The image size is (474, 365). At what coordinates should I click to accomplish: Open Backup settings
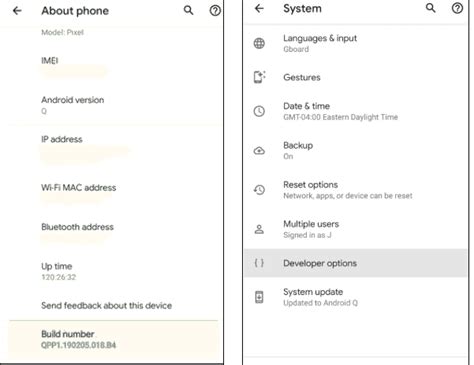tap(355, 151)
